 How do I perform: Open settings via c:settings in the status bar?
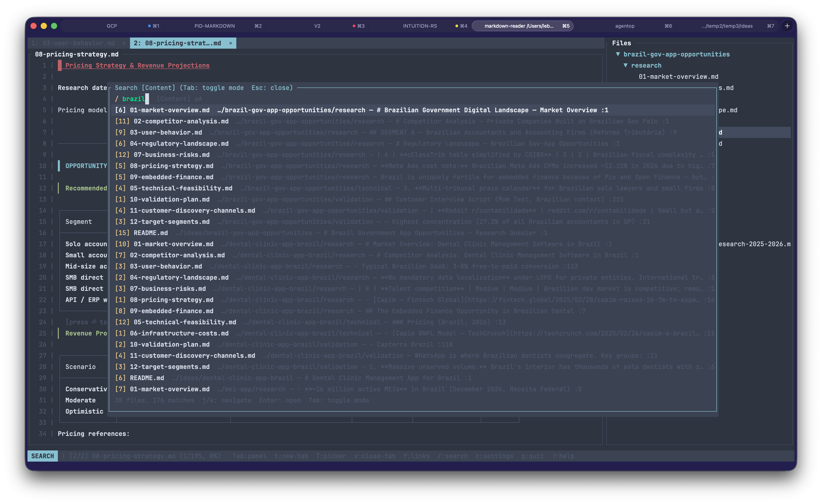click(x=495, y=456)
